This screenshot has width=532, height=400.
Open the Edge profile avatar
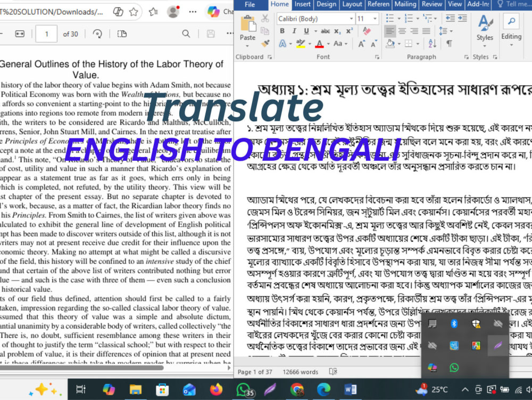click(173, 12)
